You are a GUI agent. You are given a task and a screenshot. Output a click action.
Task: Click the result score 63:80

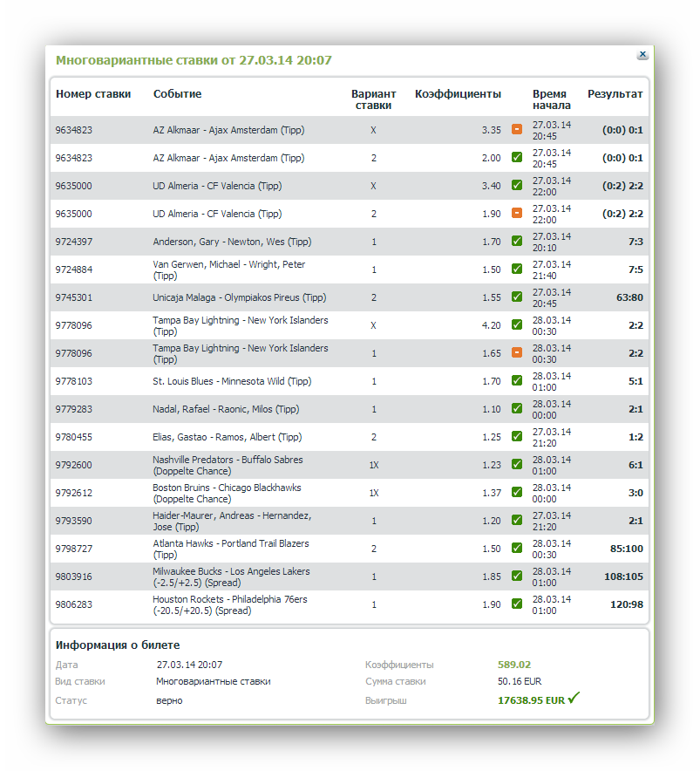click(629, 297)
